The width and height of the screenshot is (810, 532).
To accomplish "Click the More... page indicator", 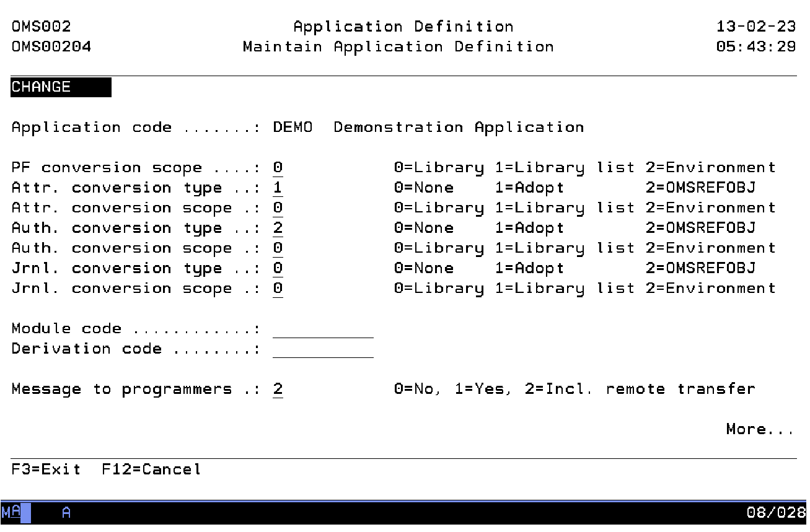I will pos(759,429).
